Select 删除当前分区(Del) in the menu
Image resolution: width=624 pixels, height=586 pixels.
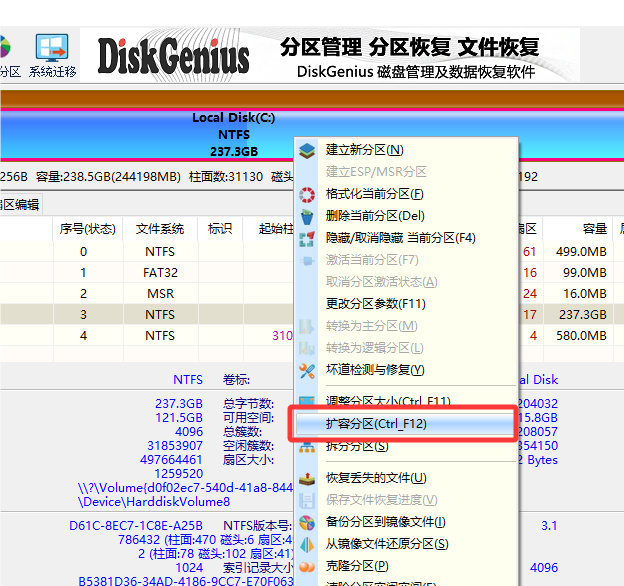406,216
